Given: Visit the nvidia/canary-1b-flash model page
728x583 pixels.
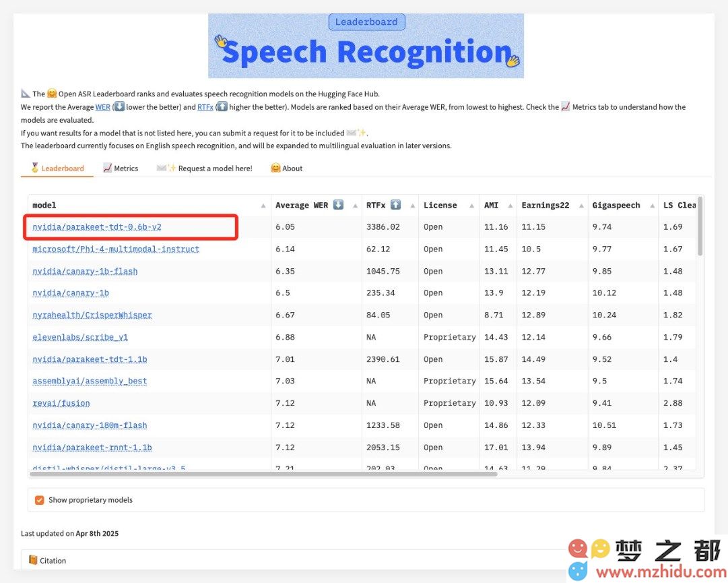Looking at the screenshot, I should coord(85,272).
